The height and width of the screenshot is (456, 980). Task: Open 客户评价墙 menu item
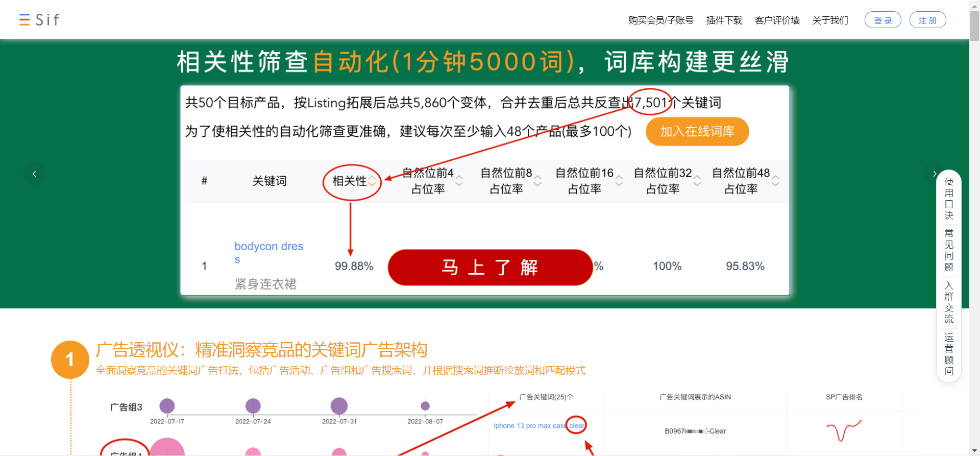pos(777,20)
